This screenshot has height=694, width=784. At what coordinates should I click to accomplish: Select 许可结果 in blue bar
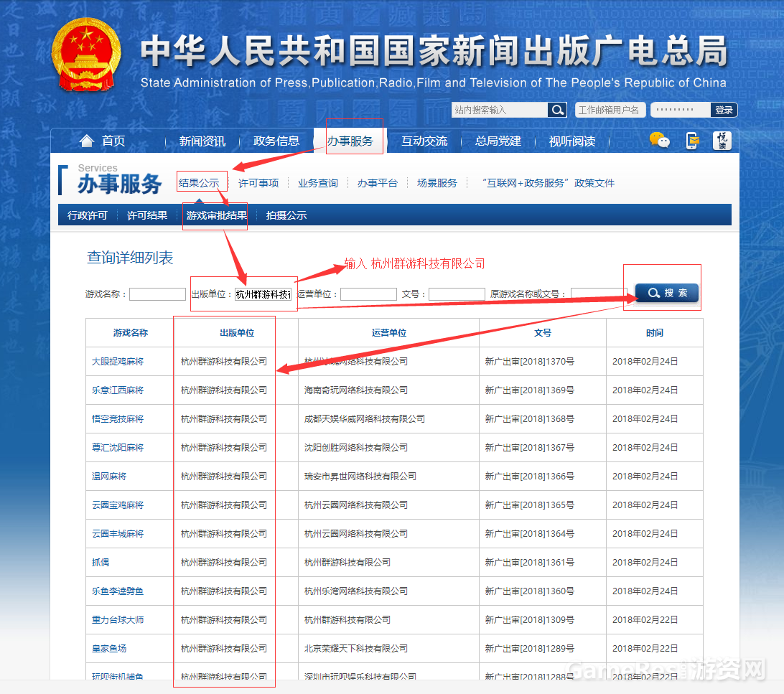[147, 215]
